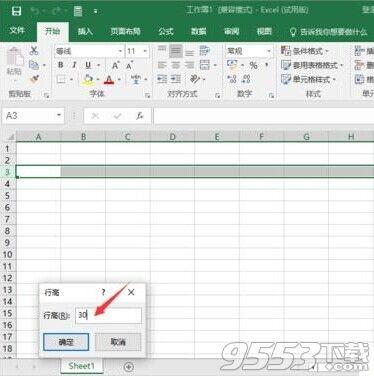Open the Customize Quick Access Toolbar arrow
Image resolution: width=374 pixels, height=376 pixels.
coord(95,11)
